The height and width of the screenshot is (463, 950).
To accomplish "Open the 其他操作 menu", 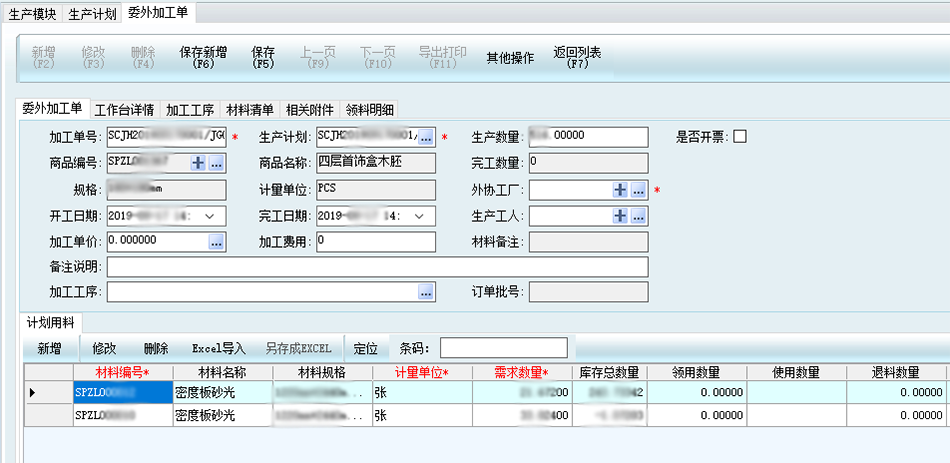I will click(510, 58).
